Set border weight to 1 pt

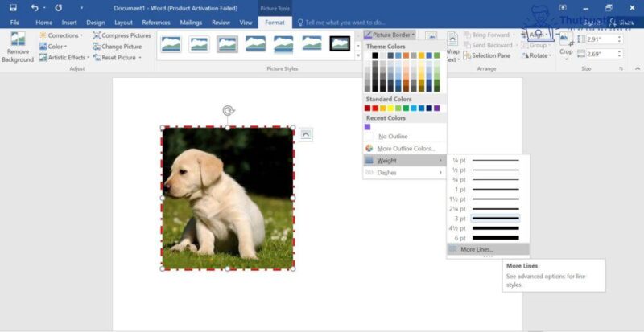click(x=488, y=190)
